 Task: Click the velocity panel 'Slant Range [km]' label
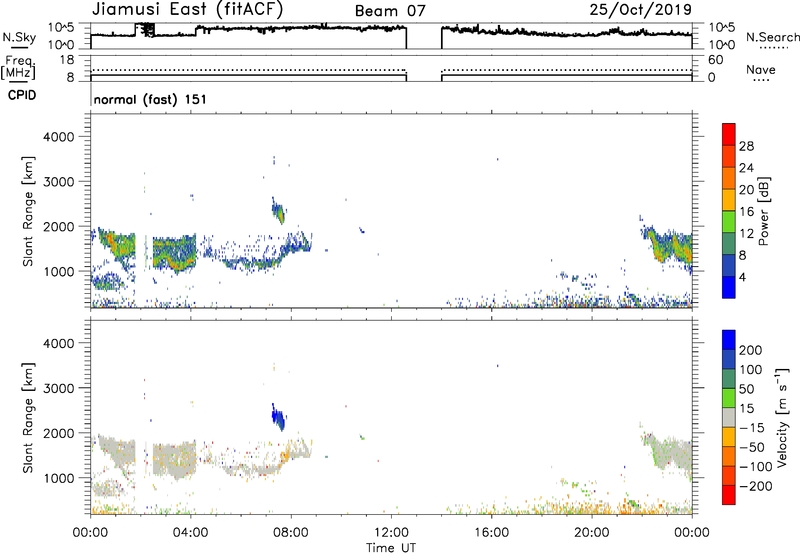[28, 418]
